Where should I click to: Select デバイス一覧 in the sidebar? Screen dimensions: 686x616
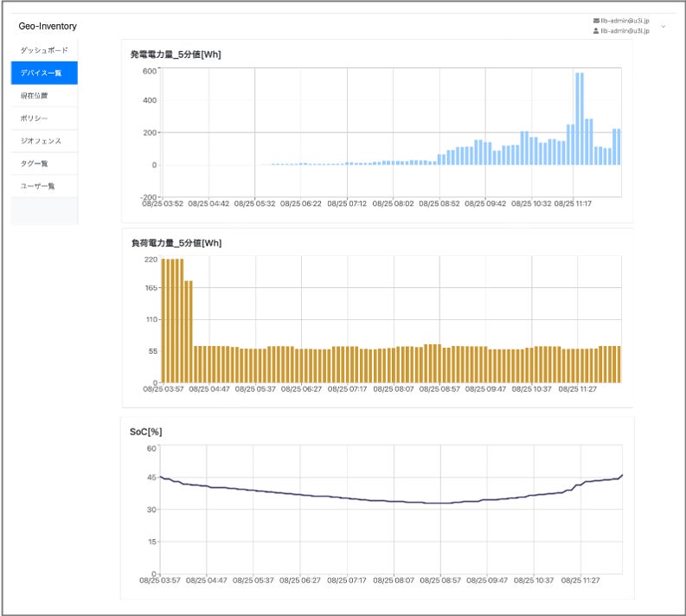click(44, 73)
